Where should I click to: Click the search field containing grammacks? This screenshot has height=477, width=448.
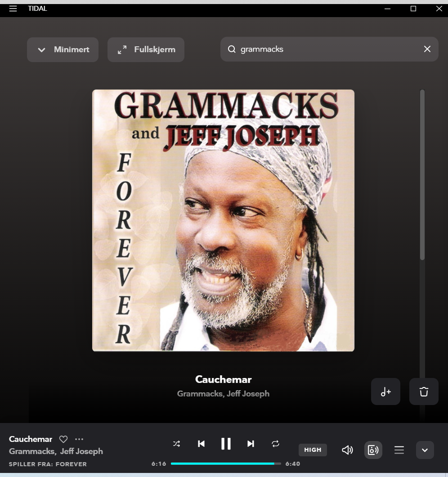pos(329,49)
